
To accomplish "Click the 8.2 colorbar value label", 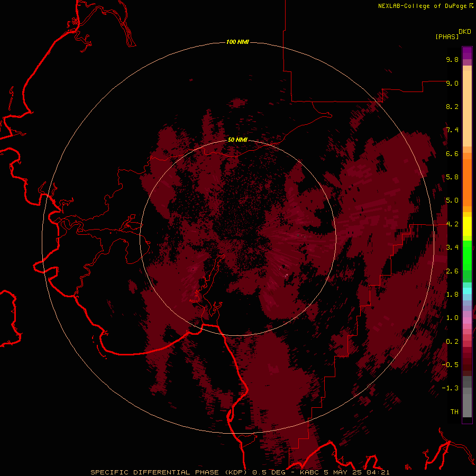I will point(452,106).
